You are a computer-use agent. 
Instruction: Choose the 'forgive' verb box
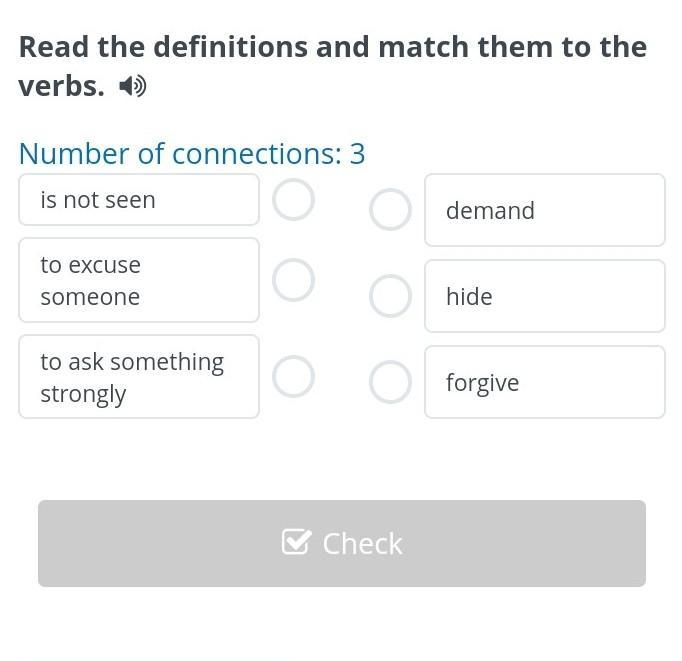click(544, 382)
